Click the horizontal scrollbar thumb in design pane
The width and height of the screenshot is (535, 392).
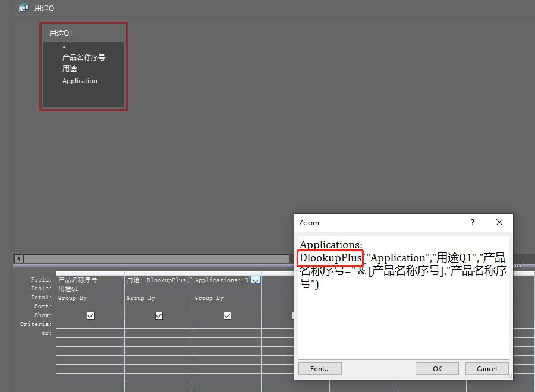[x=156, y=259]
